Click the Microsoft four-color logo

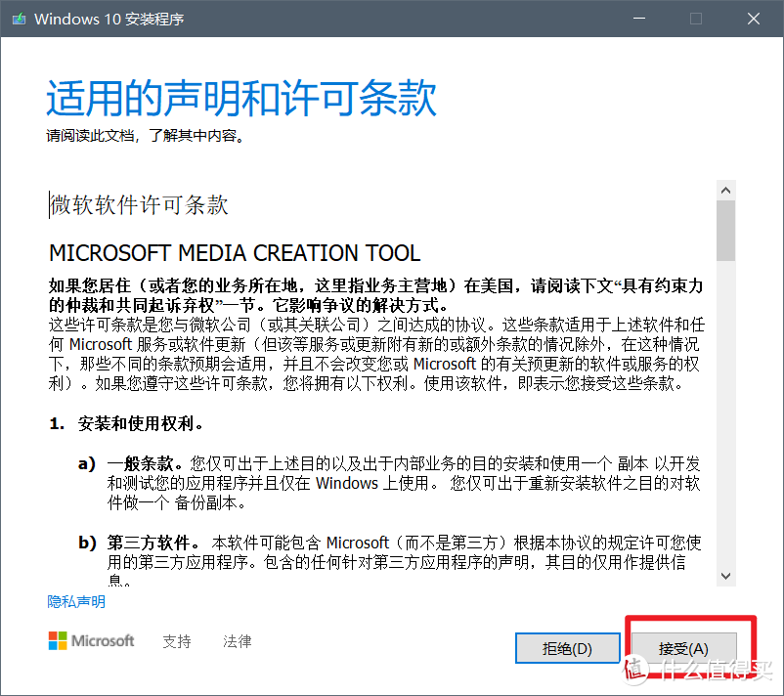coord(58,640)
